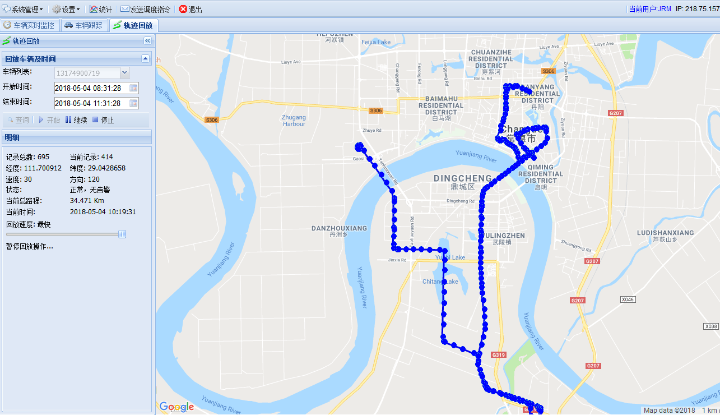Click the Google logo on the map
The image size is (720, 415).
pos(176,407)
